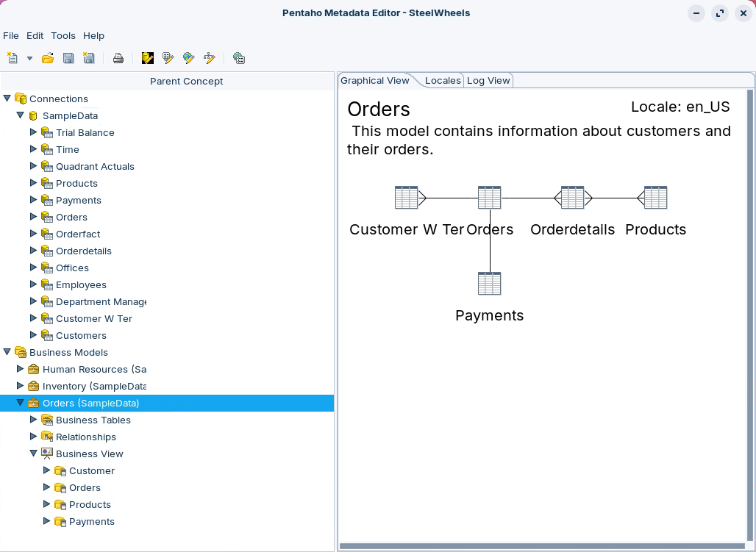Click the Relationships node icon

click(x=47, y=437)
